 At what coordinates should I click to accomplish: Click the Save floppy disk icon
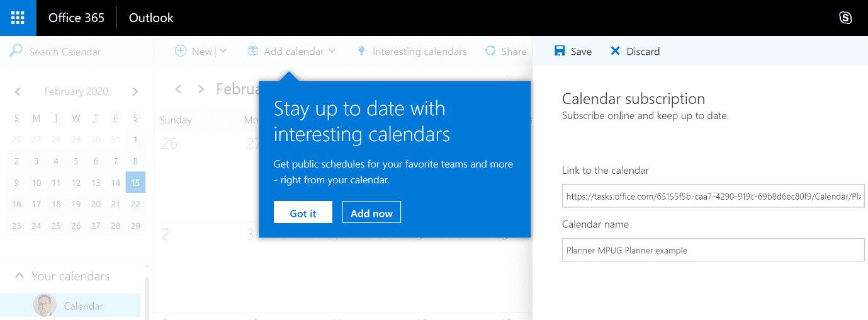click(x=560, y=51)
